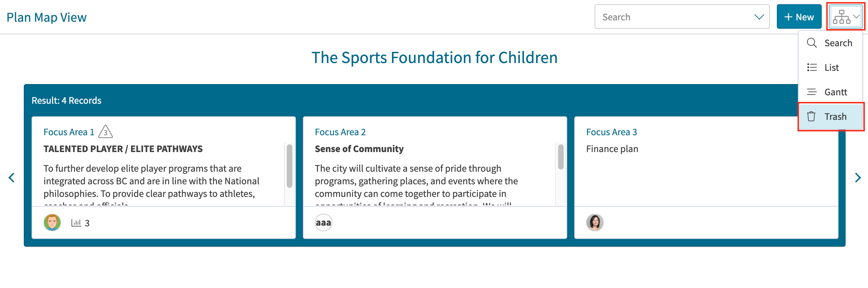Open the Focus Area 3 link
Image resolution: width=868 pixels, height=288 pixels.
(611, 132)
